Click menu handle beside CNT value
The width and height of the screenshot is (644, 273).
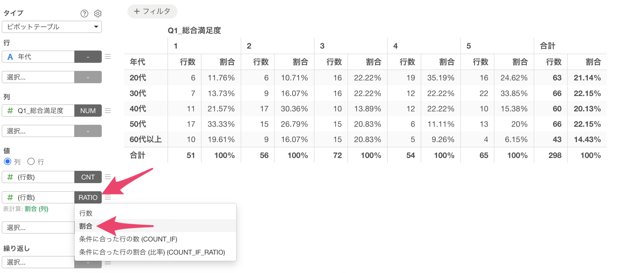(x=108, y=177)
